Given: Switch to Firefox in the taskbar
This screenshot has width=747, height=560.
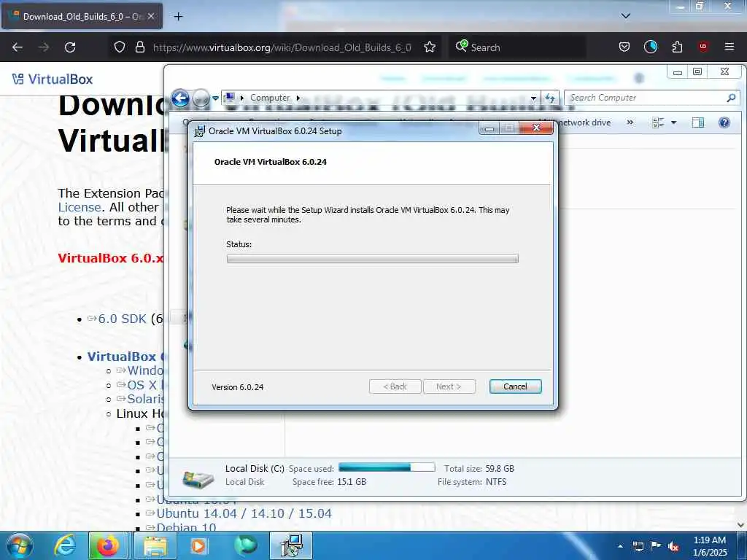Looking at the screenshot, I should point(108,545).
